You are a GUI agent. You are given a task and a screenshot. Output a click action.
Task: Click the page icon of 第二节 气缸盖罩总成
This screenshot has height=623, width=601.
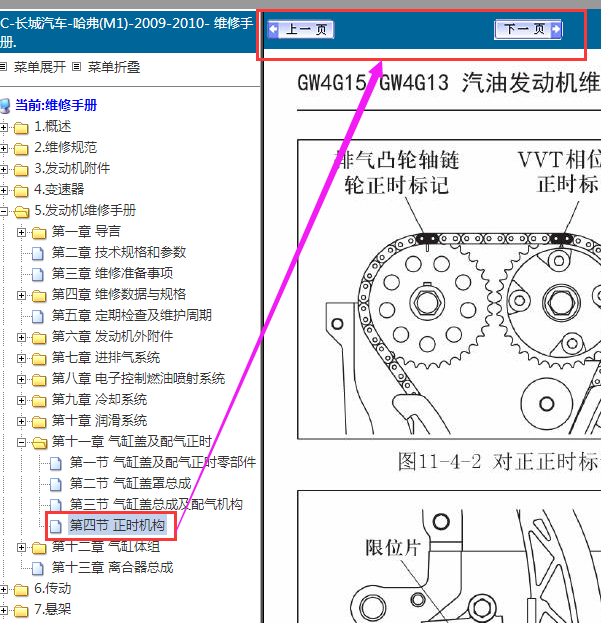coord(56,484)
